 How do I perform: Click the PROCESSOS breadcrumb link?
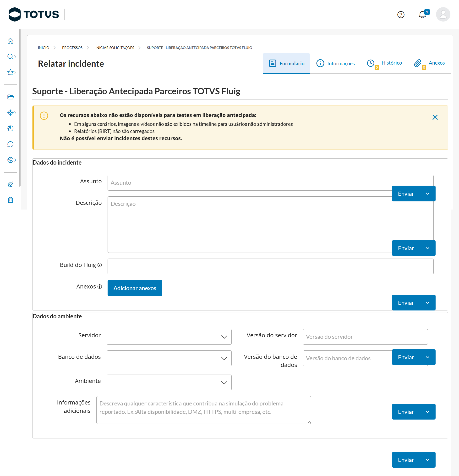click(72, 48)
